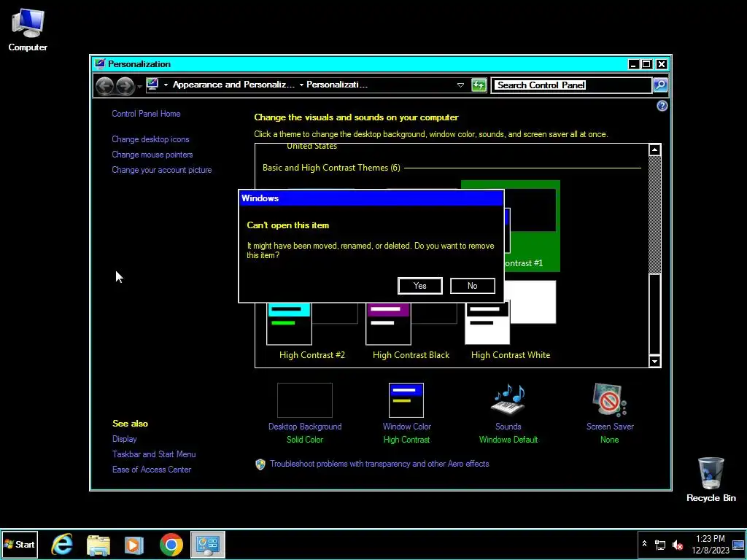Image resolution: width=747 pixels, height=560 pixels.
Task: Click the date 12/8/2023 in tray
Action: point(711,551)
